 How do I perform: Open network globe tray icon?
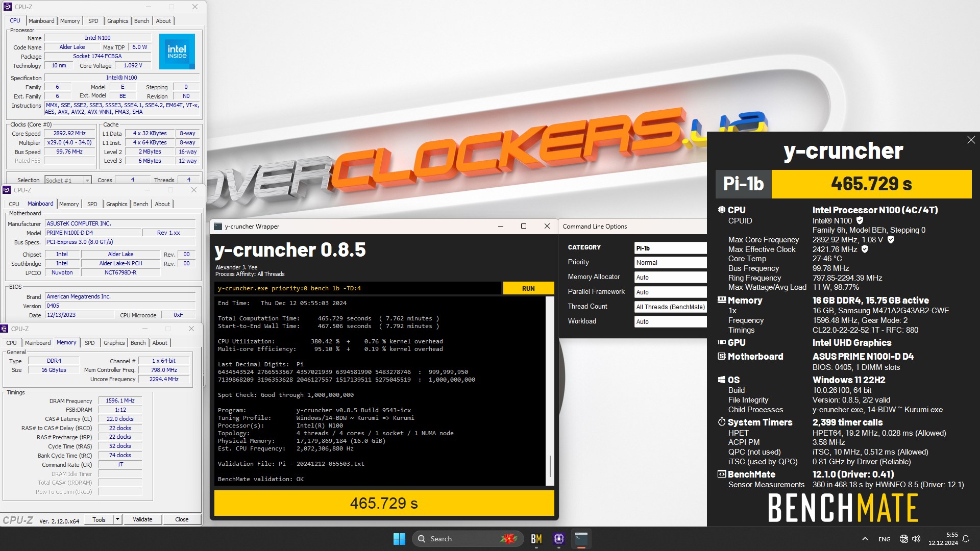coord(903,539)
